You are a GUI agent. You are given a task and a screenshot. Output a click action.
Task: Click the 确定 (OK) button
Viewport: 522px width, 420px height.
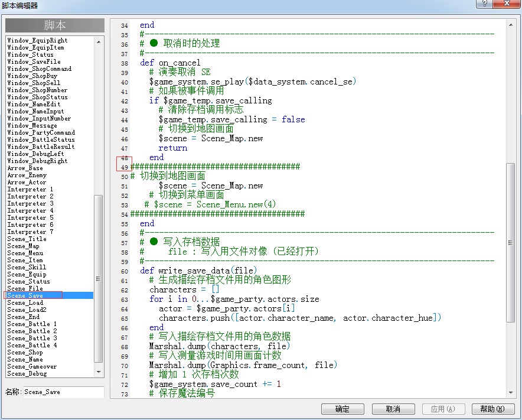[x=342, y=409]
